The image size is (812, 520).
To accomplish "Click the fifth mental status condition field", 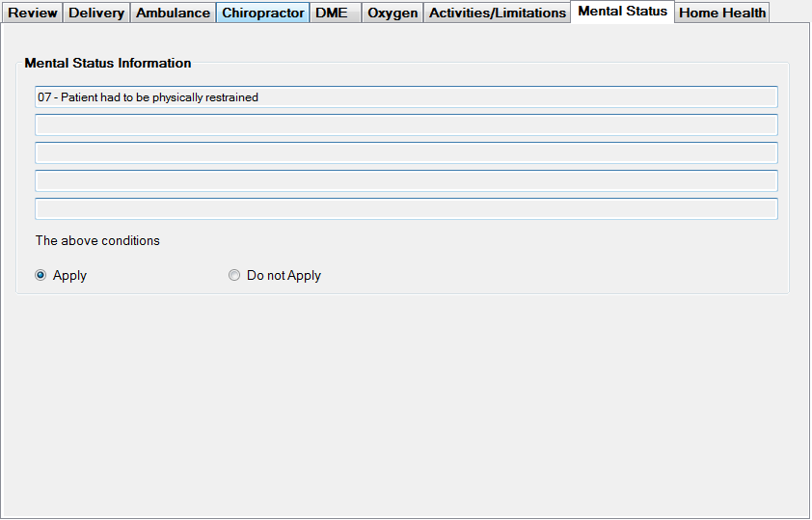I will coord(406,209).
